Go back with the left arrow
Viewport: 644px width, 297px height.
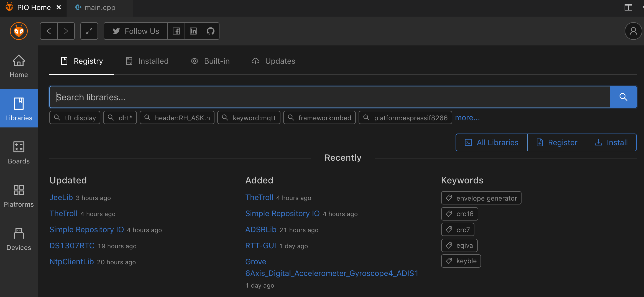pyautogui.click(x=49, y=31)
